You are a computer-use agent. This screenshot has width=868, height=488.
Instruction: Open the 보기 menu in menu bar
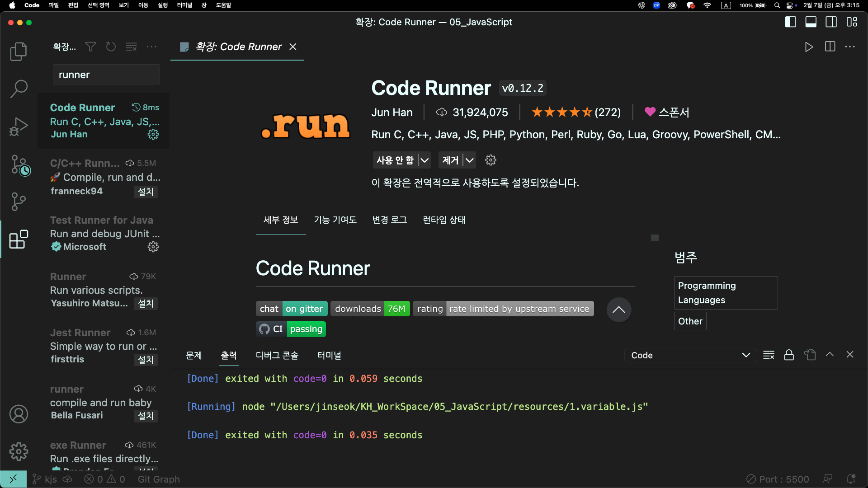click(124, 5)
